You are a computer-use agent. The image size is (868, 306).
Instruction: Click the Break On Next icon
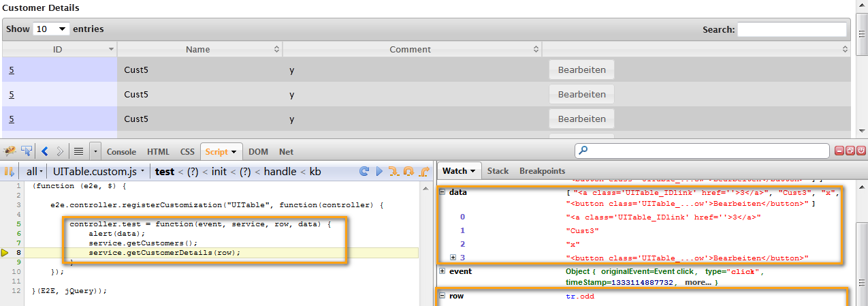(x=10, y=171)
